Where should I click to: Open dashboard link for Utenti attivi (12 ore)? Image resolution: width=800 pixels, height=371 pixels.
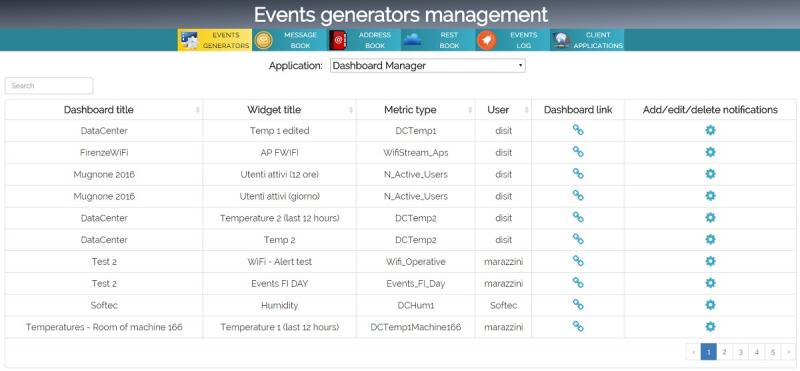coord(578,174)
